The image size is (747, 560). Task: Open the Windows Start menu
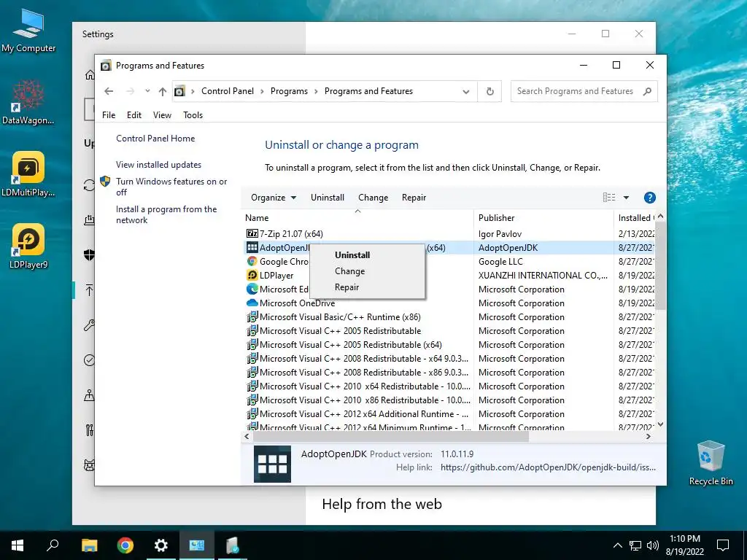point(18,545)
